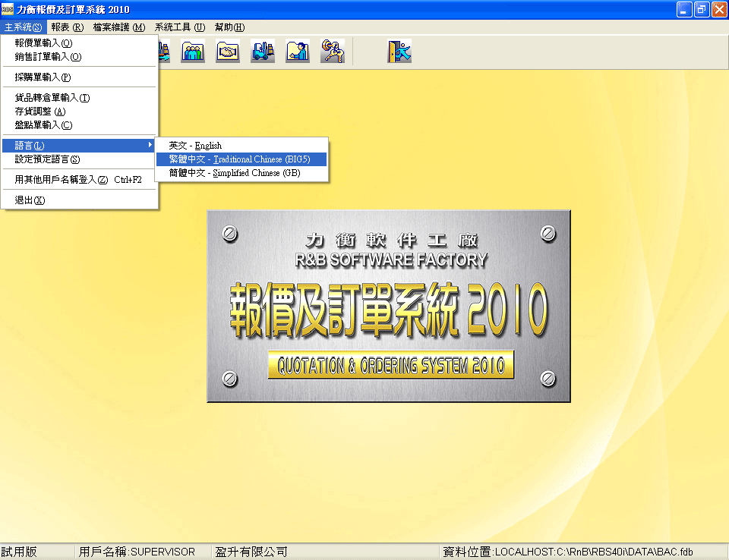Image resolution: width=729 pixels, height=560 pixels.
Task: Select 退出(X) menu entry
Action: 80,200
